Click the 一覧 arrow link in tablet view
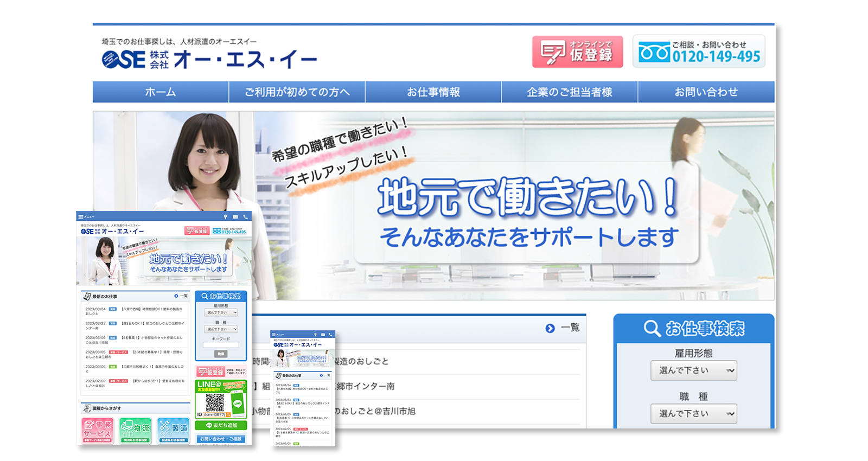Screen dimensions: 868x461 tap(181, 296)
